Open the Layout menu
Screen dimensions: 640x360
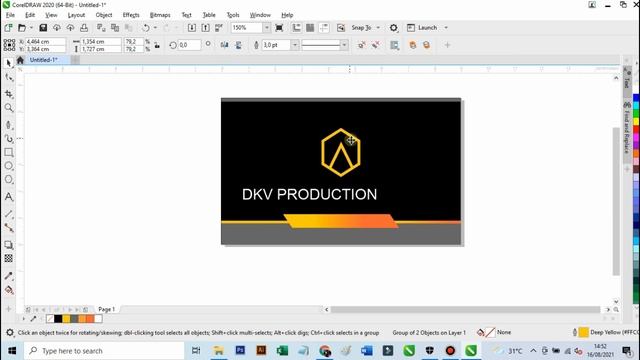pos(76,15)
